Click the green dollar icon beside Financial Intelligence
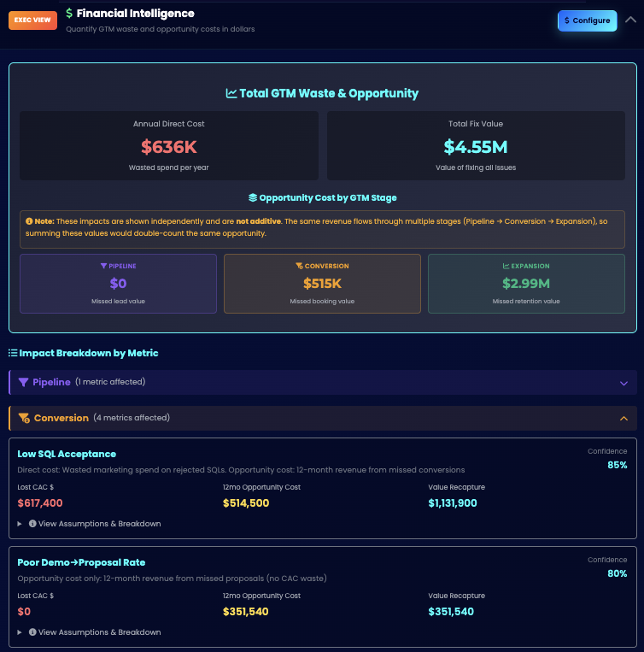Screen dimensions: 644x652 [x=69, y=14]
